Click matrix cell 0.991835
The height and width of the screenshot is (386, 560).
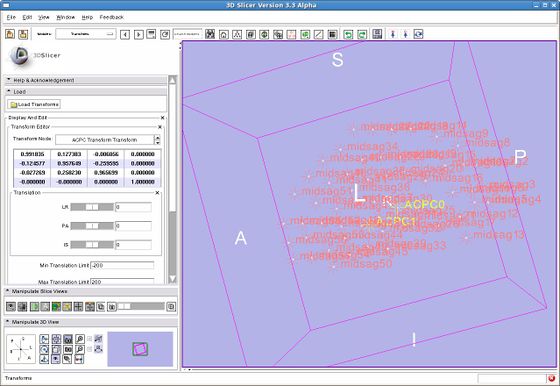[32, 154]
